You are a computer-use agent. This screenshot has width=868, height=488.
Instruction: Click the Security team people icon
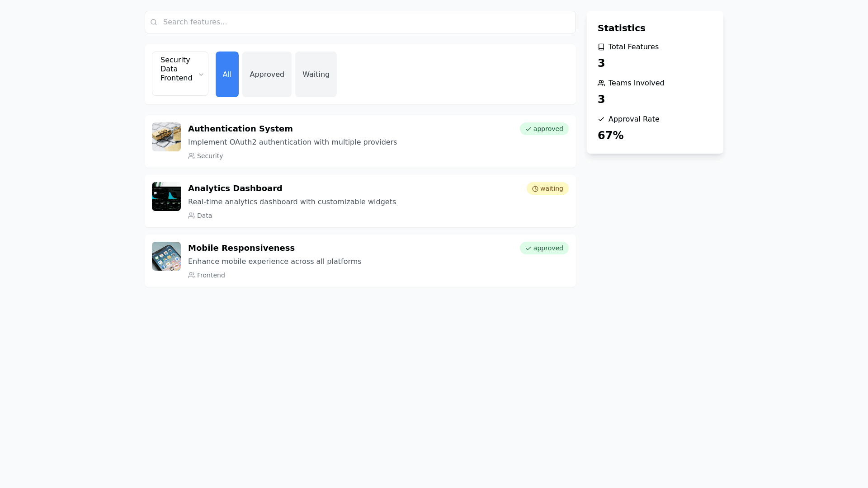[x=192, y=156]
